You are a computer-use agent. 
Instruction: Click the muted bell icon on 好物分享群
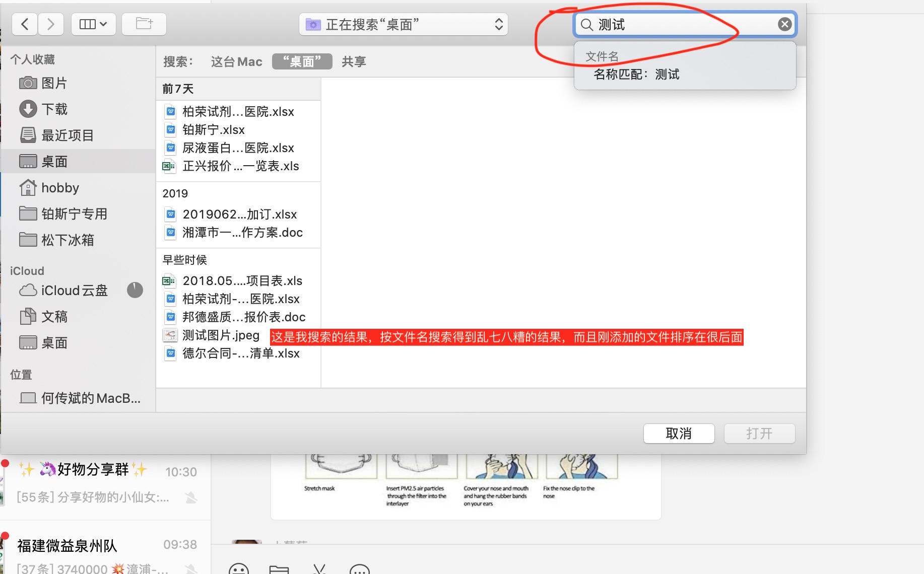click(191, 498)
